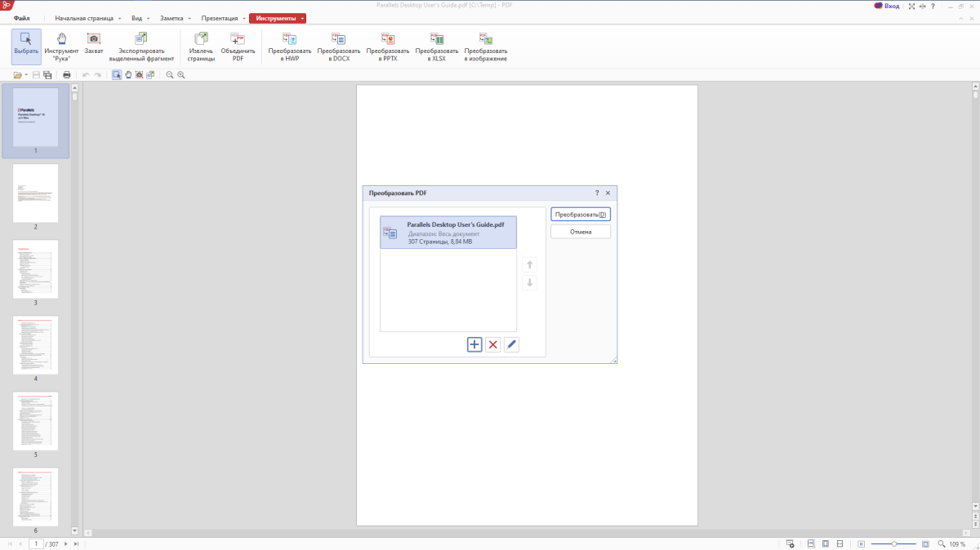980x550 pixels.
Task: Expand the Заметка tab dropdown arrow
Action: click(189, 18)
